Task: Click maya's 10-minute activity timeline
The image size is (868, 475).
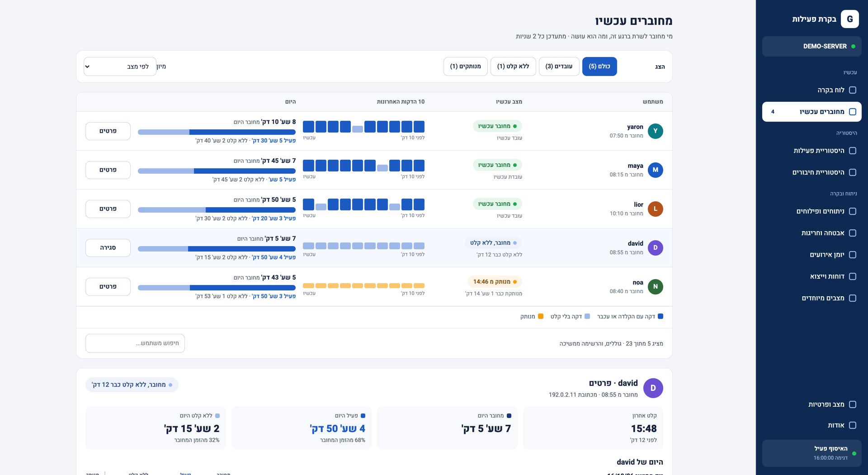Action: (363, 166)
